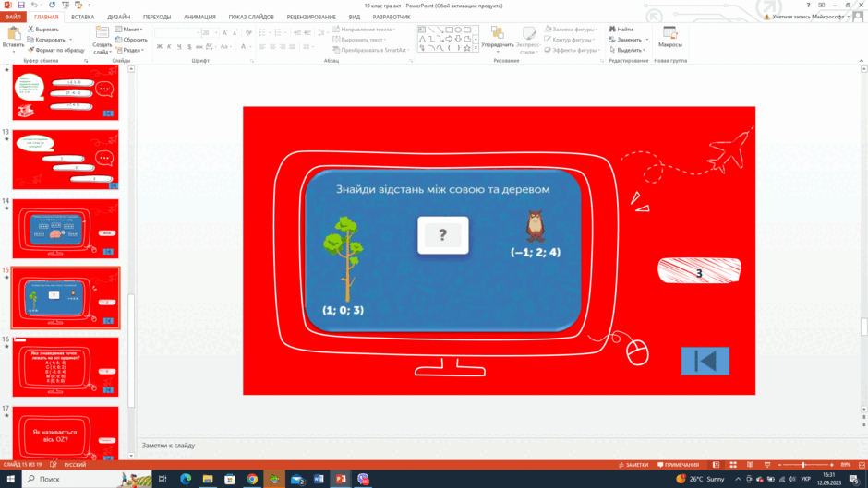Open the Layout (Макет) dropdown
The height and width of the screenshot is (488, 868).
point(129,29)
